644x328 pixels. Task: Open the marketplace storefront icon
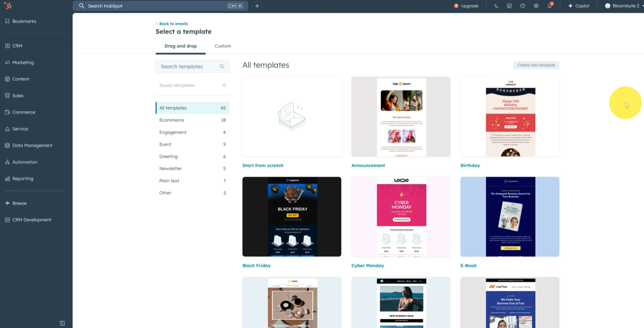(509, 6)
